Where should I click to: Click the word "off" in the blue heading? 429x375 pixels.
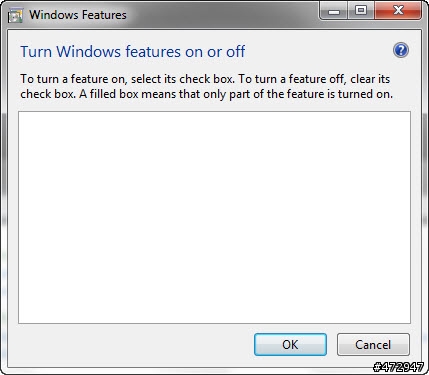pos(236,52)
